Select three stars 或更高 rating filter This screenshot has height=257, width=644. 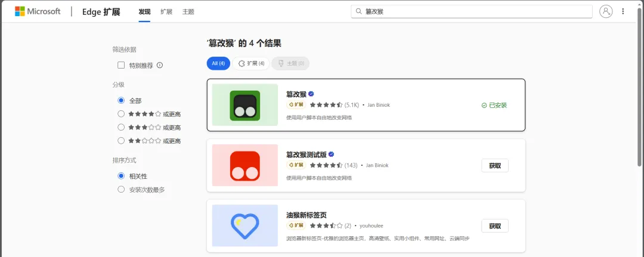point(121,127)
